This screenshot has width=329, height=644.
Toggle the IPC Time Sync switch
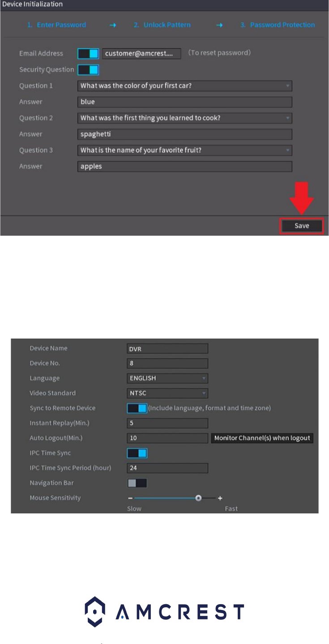[137, 453]
